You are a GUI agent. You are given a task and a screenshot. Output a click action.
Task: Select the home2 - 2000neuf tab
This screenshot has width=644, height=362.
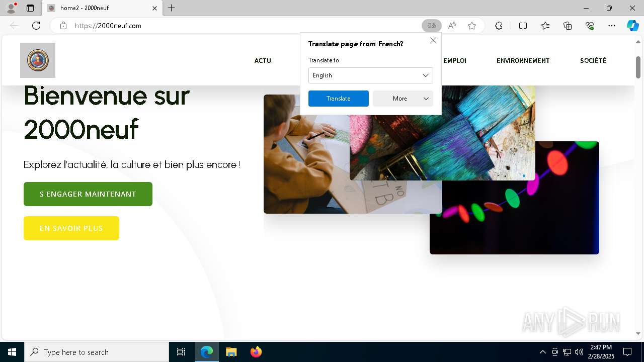(x=102, y=8)
